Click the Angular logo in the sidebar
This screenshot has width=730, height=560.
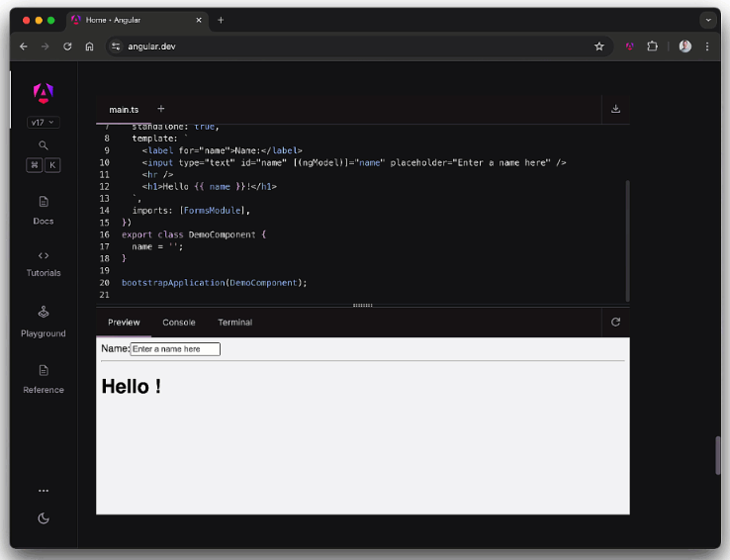[44, 93]
